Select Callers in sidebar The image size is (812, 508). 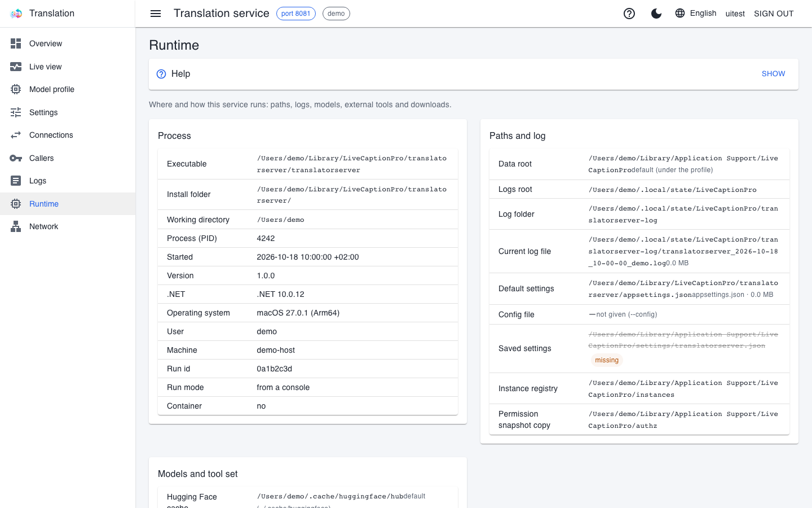click(x=68, y=158)
